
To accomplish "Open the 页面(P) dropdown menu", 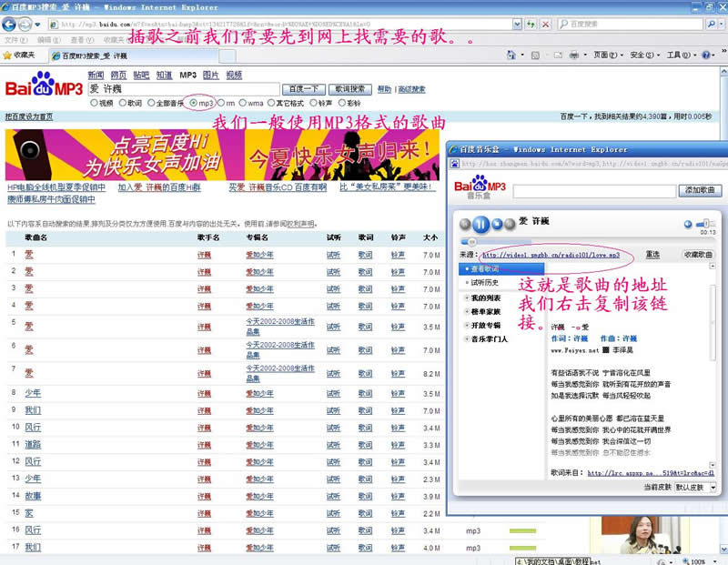I will point(609,55).
